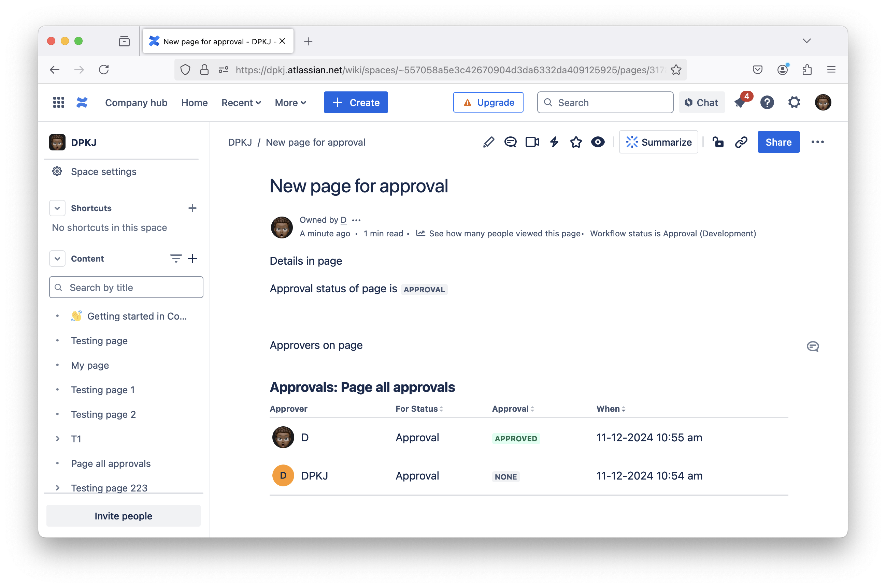Open notifications bell with 4 badge
886x588 pixels.
click(x=740, y=102)
